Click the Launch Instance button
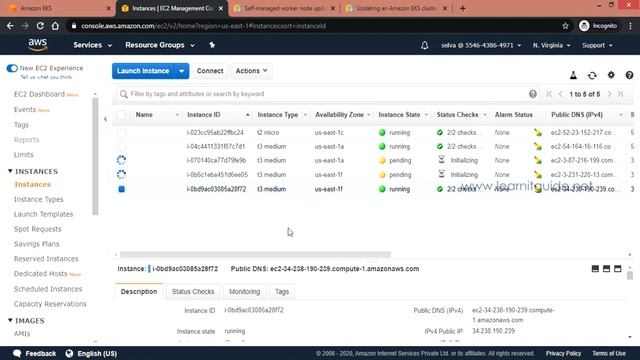 [143, 71]
